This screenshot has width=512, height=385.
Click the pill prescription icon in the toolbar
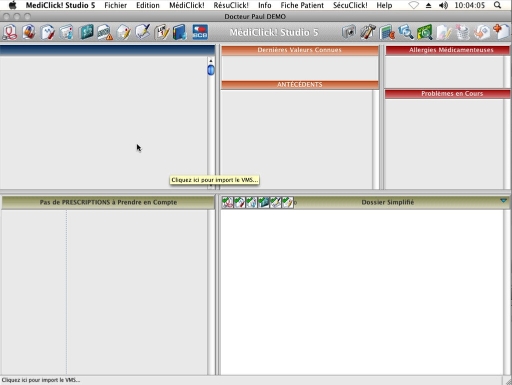[x=29, y=32]
